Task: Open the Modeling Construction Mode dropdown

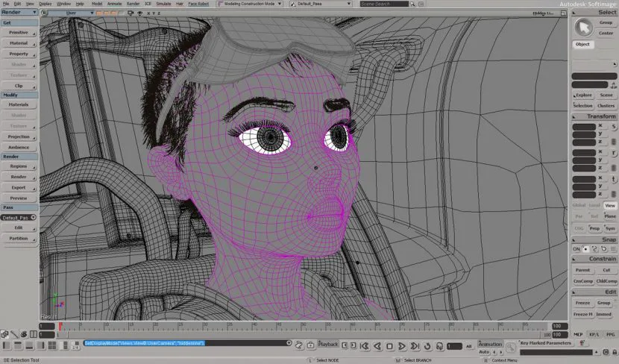Action: click(x=250, y=4)
